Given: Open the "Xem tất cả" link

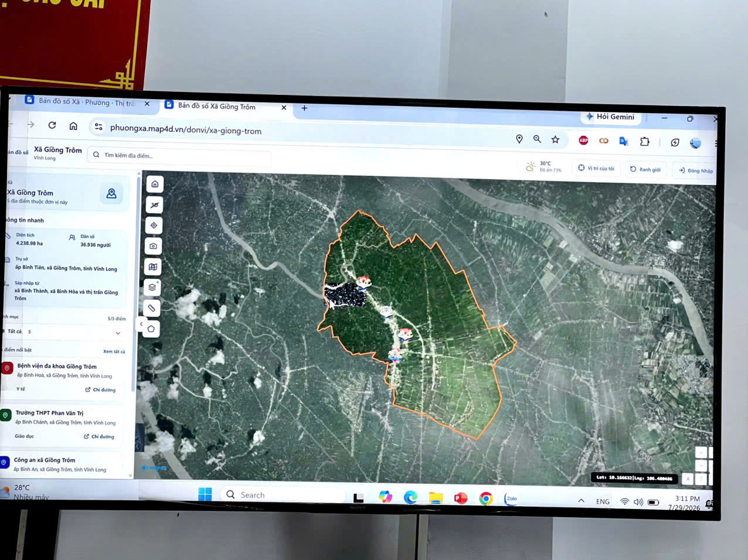Looking at the screenshot, I should (x=114, y=351).
